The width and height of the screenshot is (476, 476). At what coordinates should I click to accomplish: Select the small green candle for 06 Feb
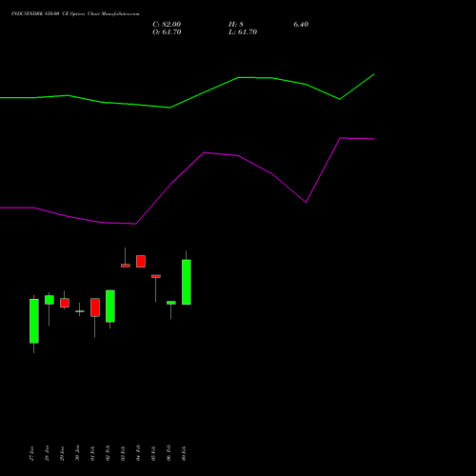coord(171,303)
